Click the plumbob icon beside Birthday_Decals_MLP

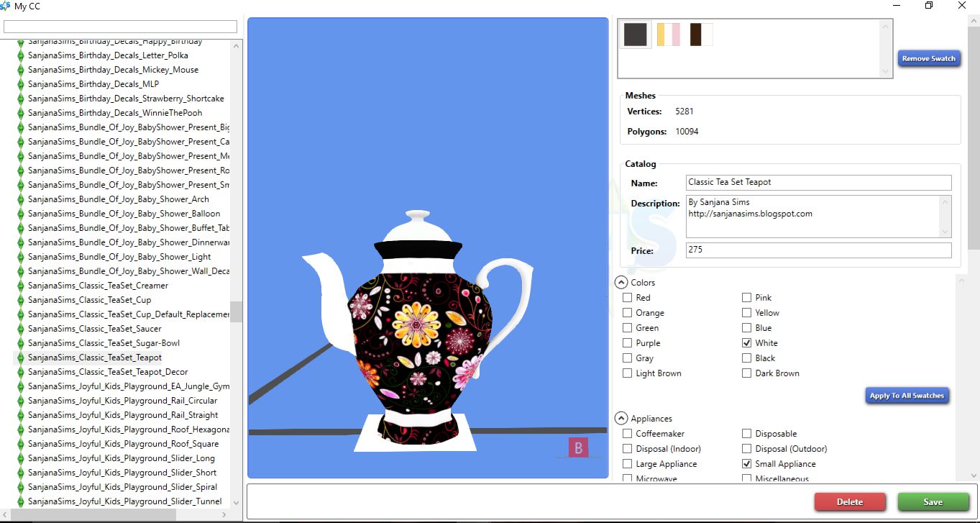[21, 84]
